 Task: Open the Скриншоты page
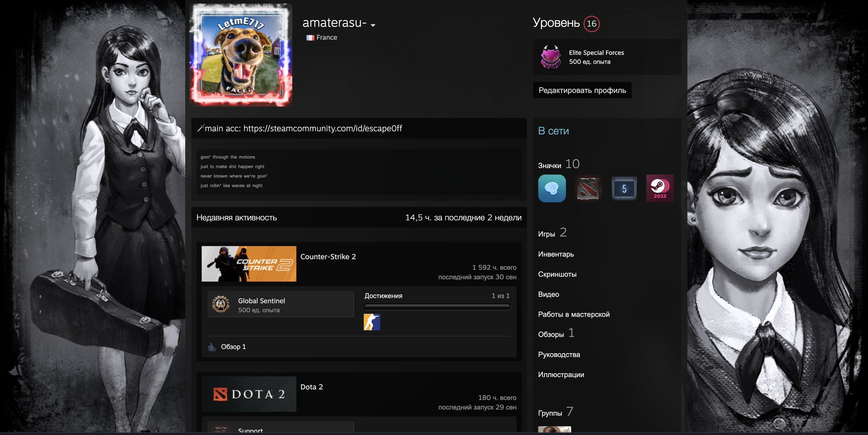pyautogui.click(x=557, y=274)
